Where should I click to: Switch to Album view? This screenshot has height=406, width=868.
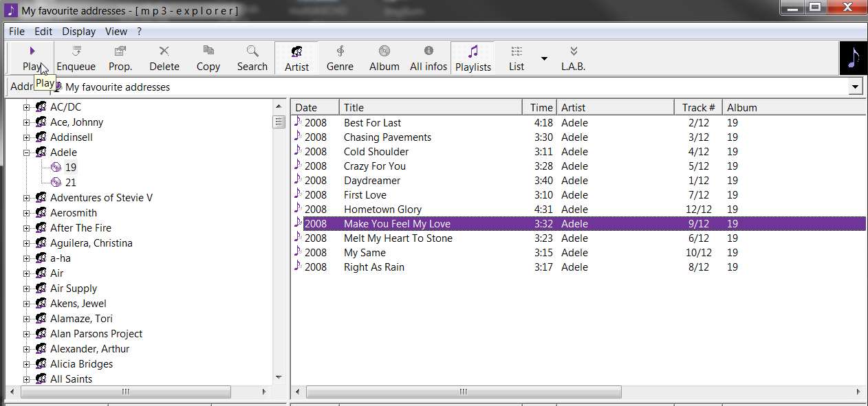384,58
